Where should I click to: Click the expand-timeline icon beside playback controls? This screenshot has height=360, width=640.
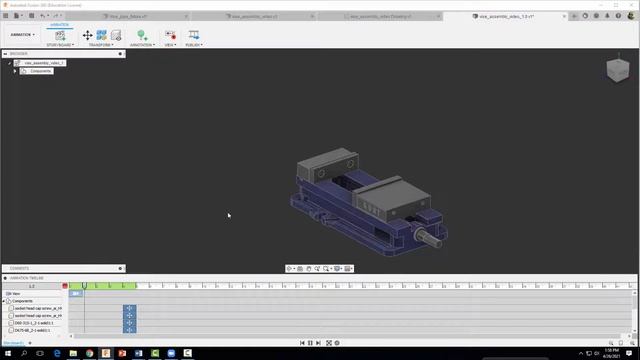[329, 343]
